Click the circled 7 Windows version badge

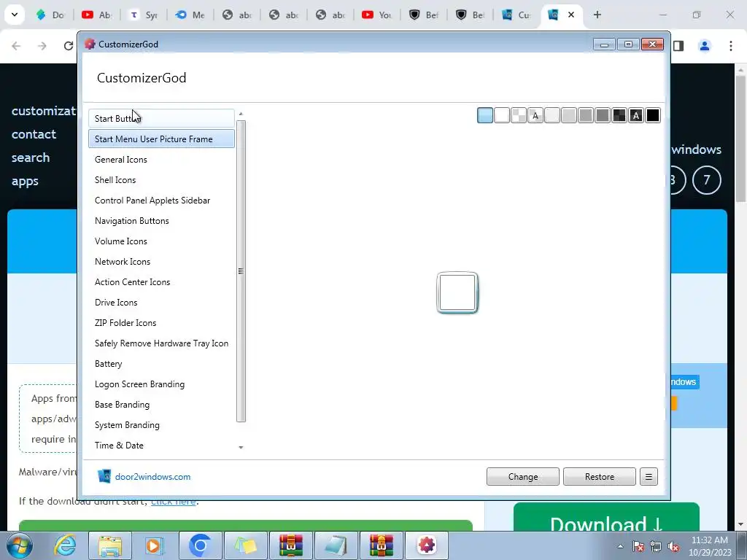click(706, 179)
